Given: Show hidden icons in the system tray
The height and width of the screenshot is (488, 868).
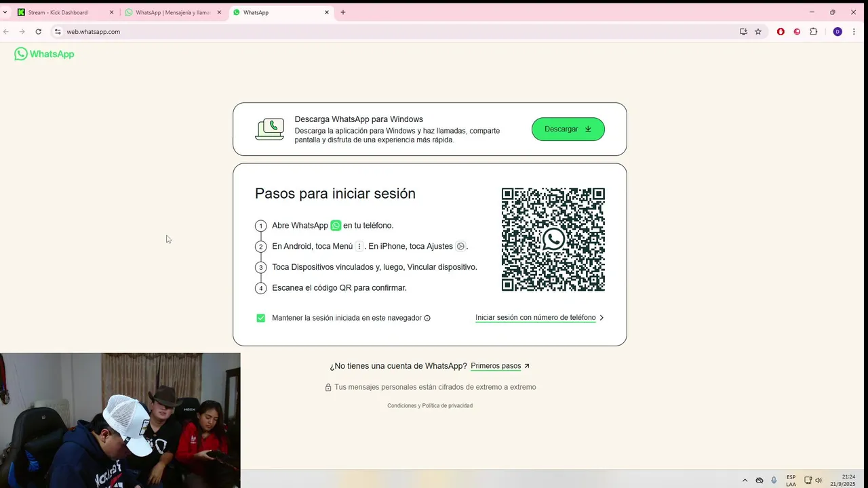Looking at the screenshot, I should tap(745, 481).
